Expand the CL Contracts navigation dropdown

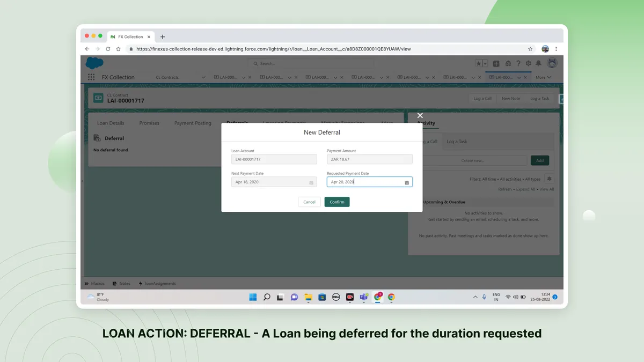(203, 77)
